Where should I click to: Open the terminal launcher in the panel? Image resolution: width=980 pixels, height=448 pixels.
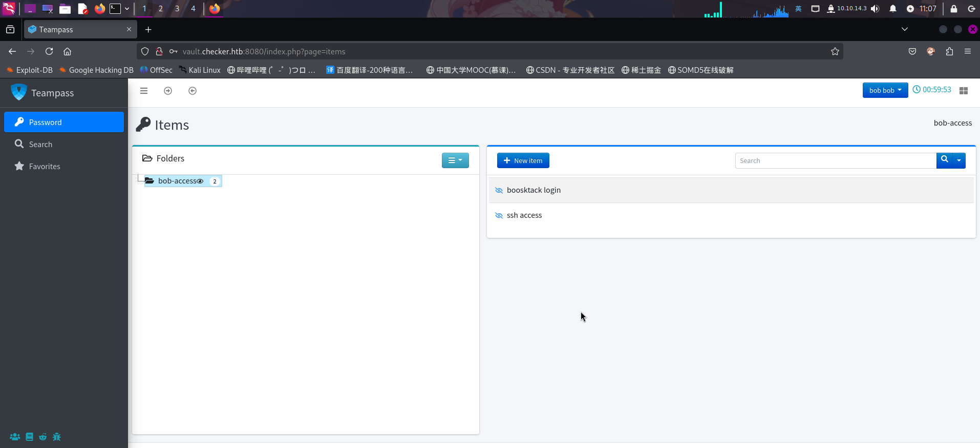point(115,9)
